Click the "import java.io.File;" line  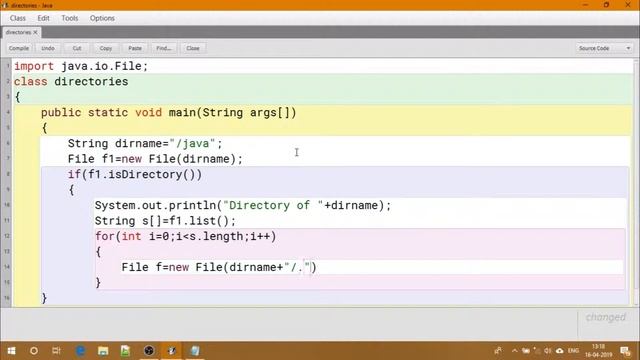tap(81, 66)
